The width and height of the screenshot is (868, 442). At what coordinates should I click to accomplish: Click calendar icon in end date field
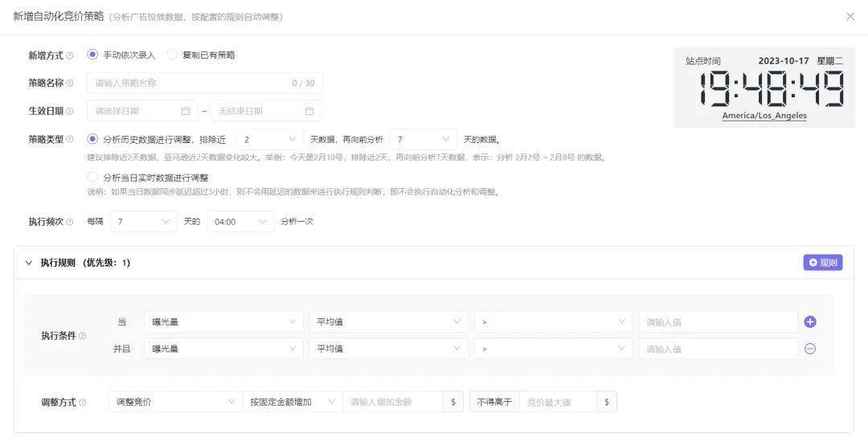coord(309,111)
